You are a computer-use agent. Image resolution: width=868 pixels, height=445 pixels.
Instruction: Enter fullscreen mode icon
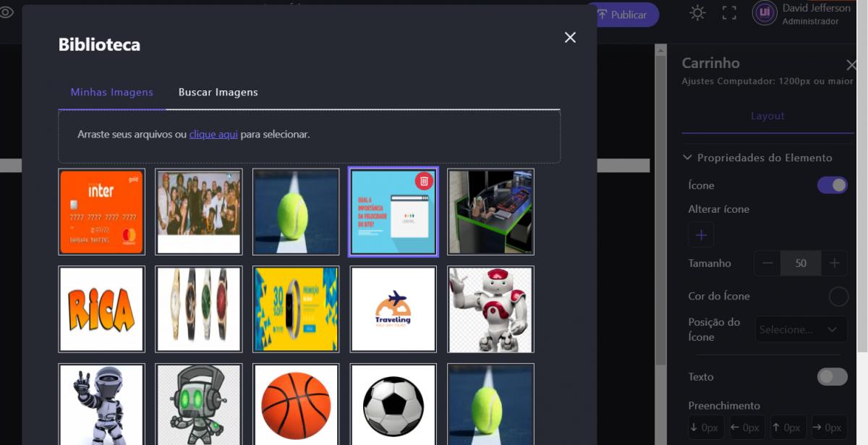click(729, 13)
